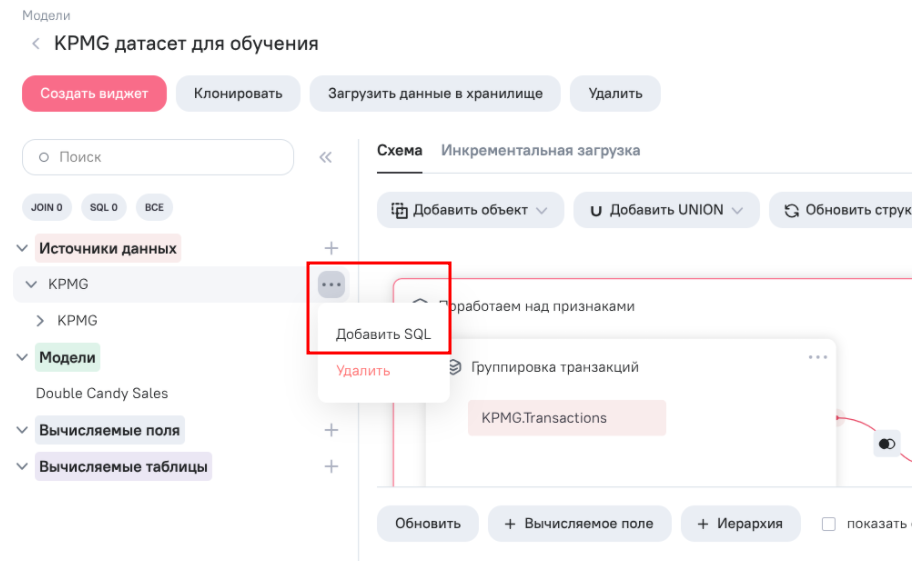Click the Модели breadcrumb link

pyautogui.click(x=46, y=16)
